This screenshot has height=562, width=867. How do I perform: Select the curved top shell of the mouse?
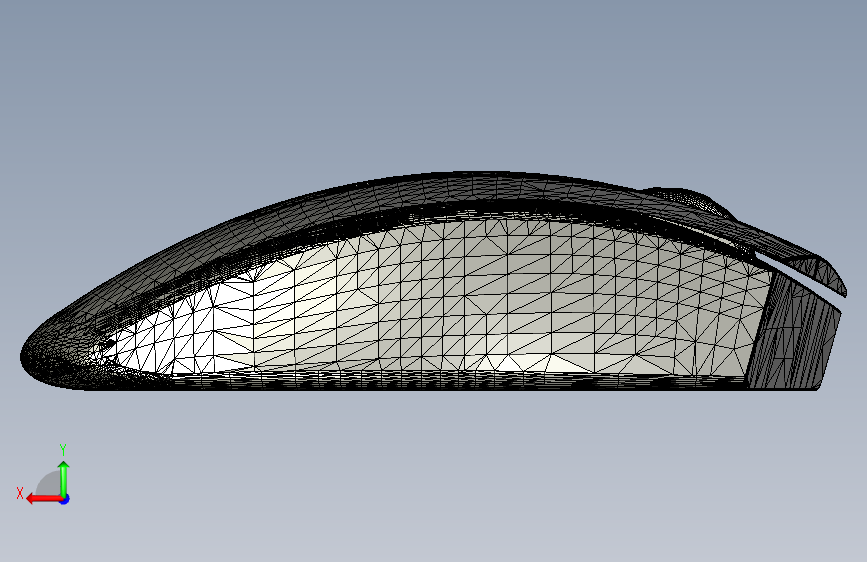pyautogui.click(x=387, y=196)
